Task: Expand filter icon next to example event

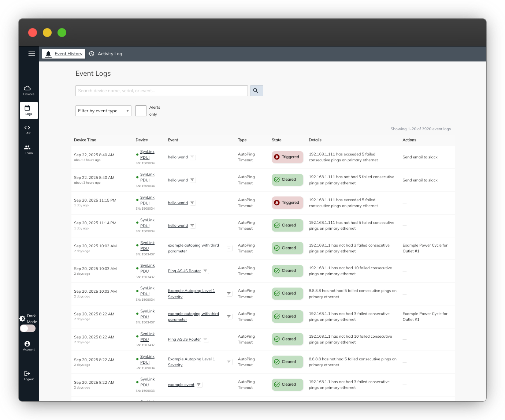Action: click(x=199, y=385)
